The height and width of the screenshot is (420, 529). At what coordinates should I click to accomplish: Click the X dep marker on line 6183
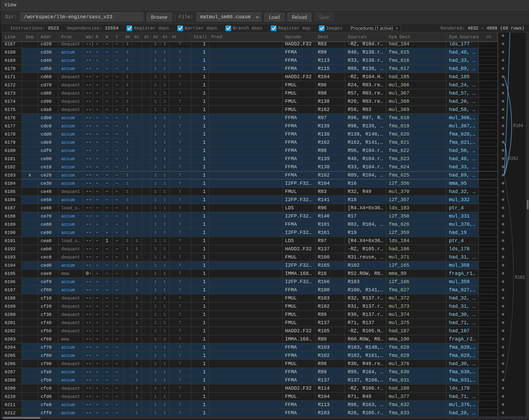tap(30, 175)
